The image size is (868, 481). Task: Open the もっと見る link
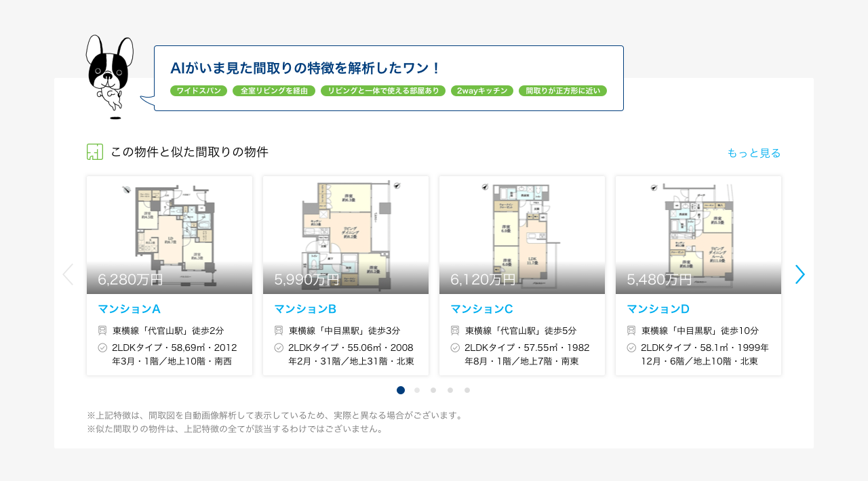753,152
